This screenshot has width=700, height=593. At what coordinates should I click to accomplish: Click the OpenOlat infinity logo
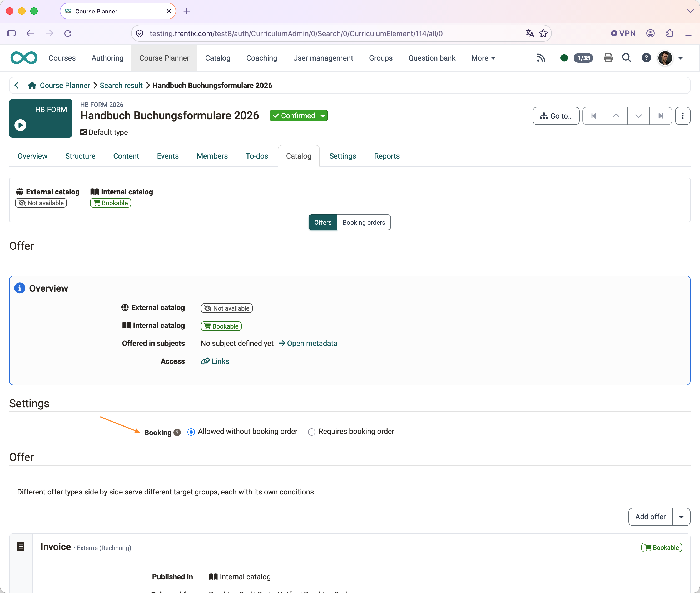(24, 58)
